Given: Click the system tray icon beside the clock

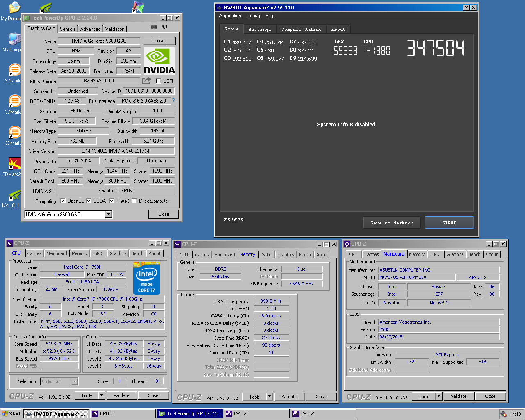Looking at the screenshot, I should pos(503,414).
